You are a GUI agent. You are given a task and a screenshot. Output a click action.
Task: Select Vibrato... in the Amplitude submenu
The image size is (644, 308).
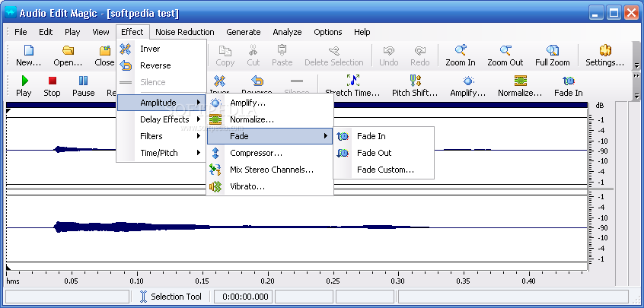(x=269, y=186)
